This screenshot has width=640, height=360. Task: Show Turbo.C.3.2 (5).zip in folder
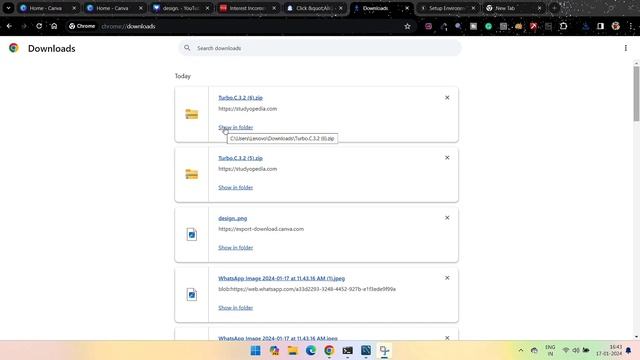point(236,187)
